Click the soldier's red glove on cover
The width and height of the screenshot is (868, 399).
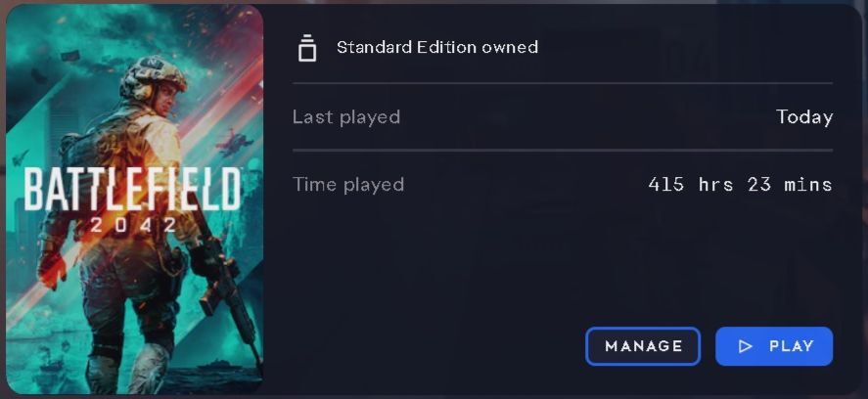click(x=52, y=270)
